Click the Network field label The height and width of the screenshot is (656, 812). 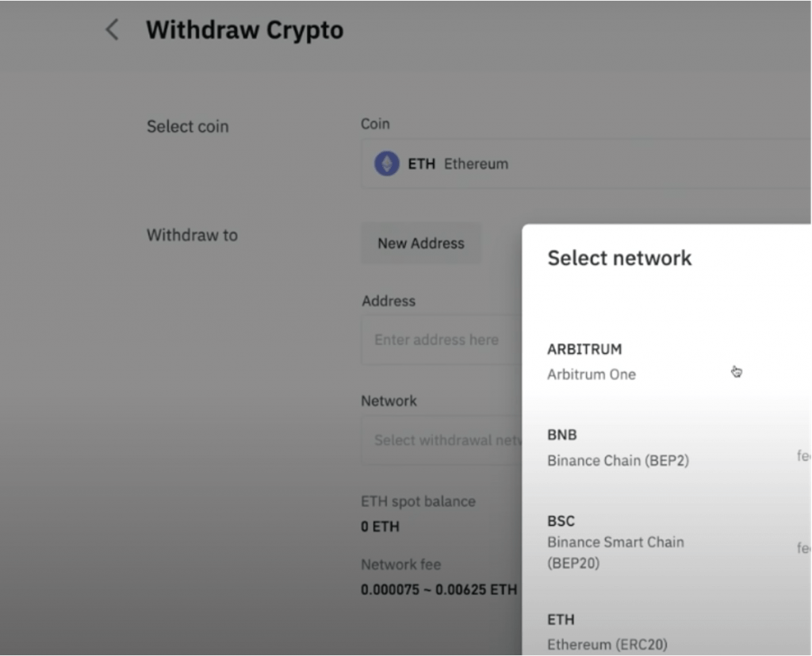pyautogui.click(x=389, y=401)
